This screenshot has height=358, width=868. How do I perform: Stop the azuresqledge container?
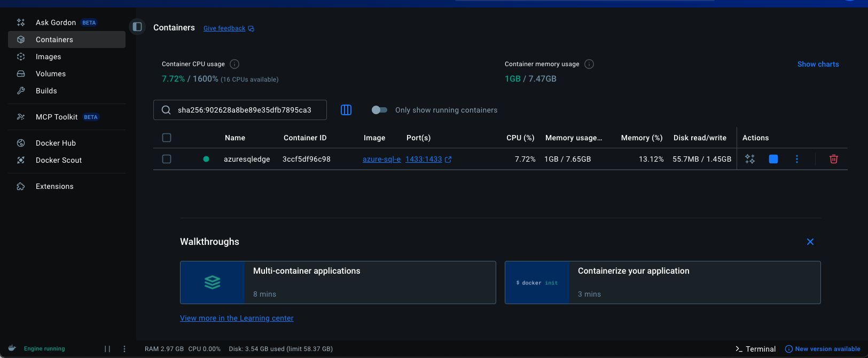(773, 159)
